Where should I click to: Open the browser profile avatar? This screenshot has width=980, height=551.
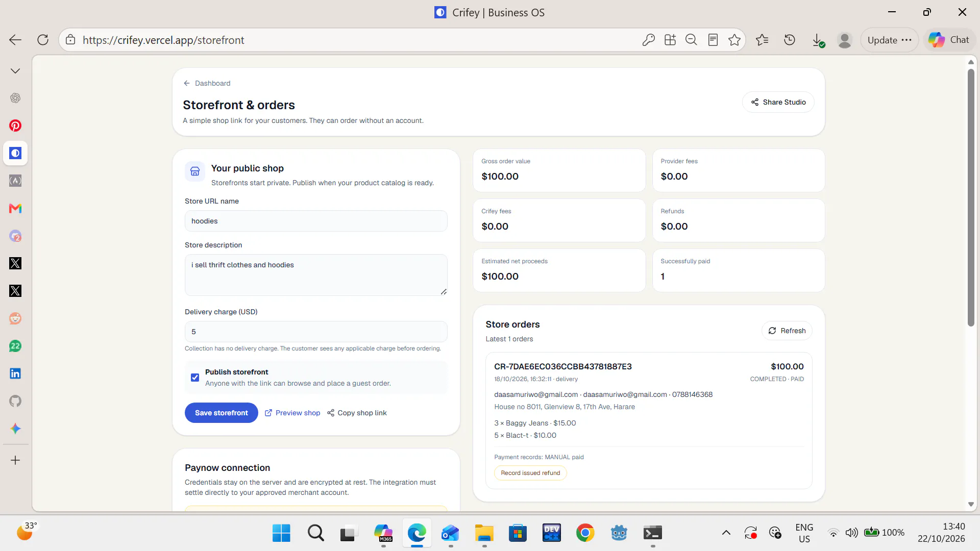[x=845, y=40]
